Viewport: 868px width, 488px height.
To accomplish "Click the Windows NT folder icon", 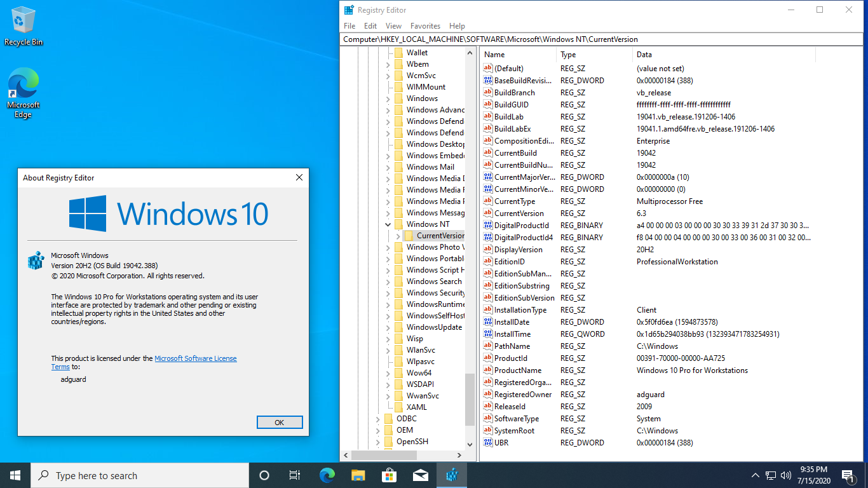I will pos(399,224).
